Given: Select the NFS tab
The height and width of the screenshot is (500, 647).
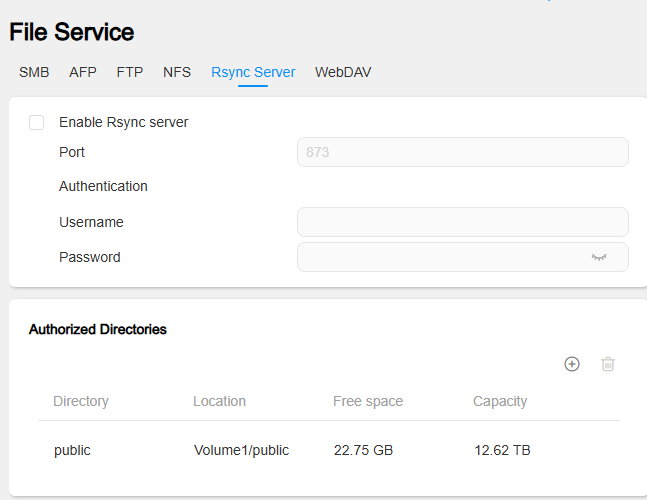Looking at the screenshot, I should point(177,72).
